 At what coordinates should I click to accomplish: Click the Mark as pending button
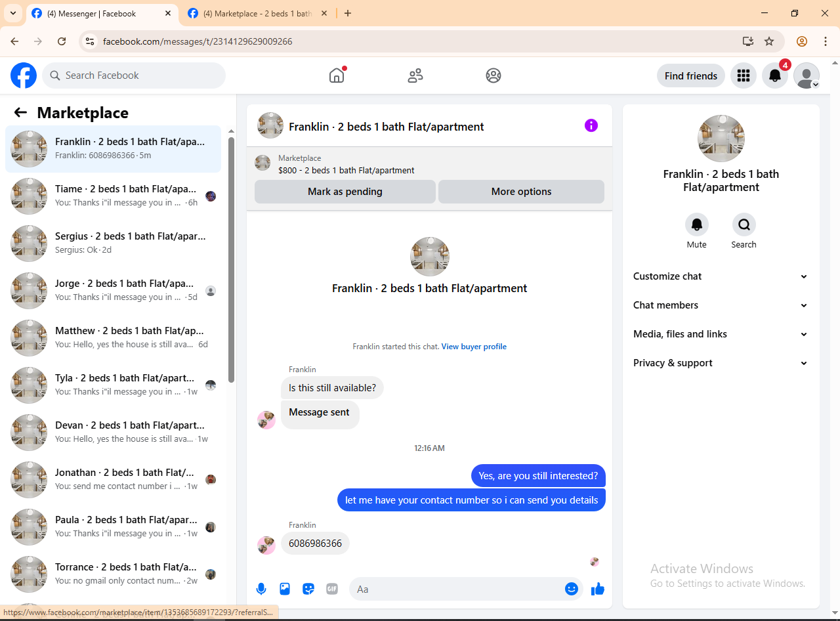pos(345,192)
